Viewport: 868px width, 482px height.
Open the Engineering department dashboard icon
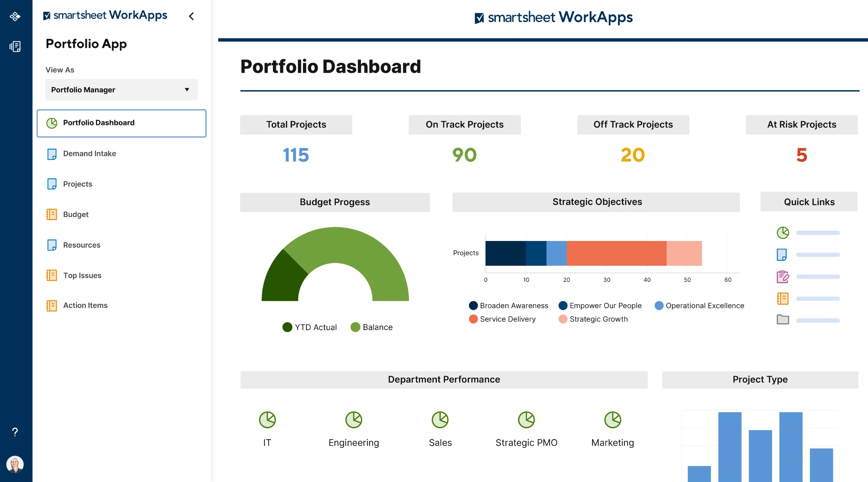[353, 420]
